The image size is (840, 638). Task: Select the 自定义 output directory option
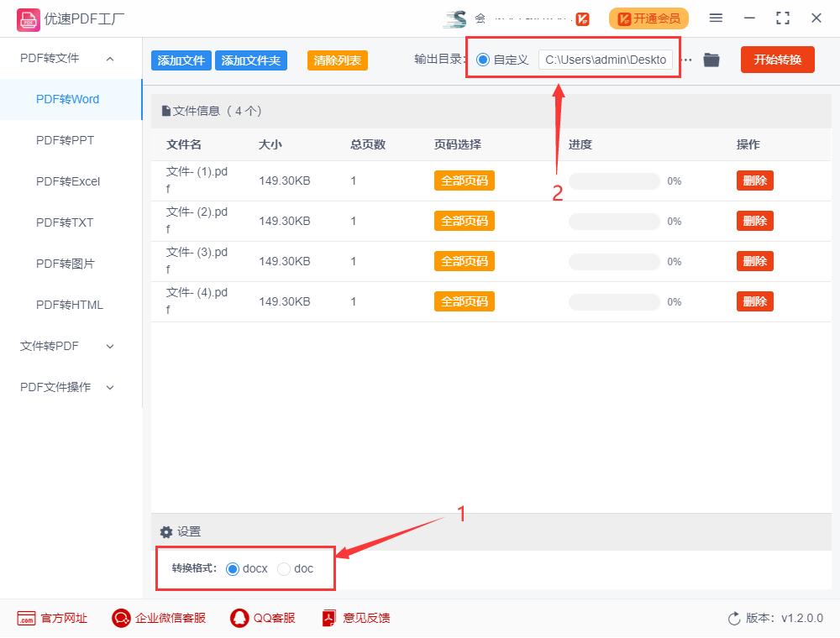coord(481,60)
